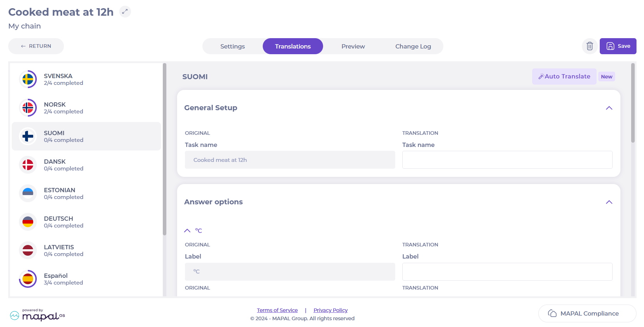Click the original °C label field

coord(290,272)
